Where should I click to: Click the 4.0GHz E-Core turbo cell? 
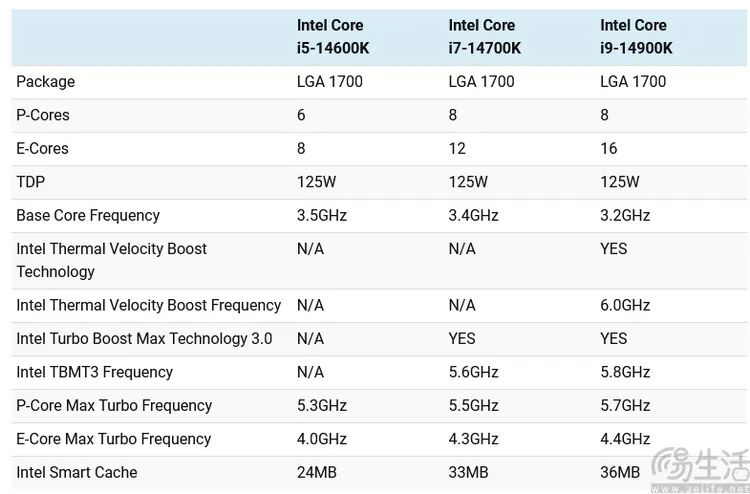322,439
